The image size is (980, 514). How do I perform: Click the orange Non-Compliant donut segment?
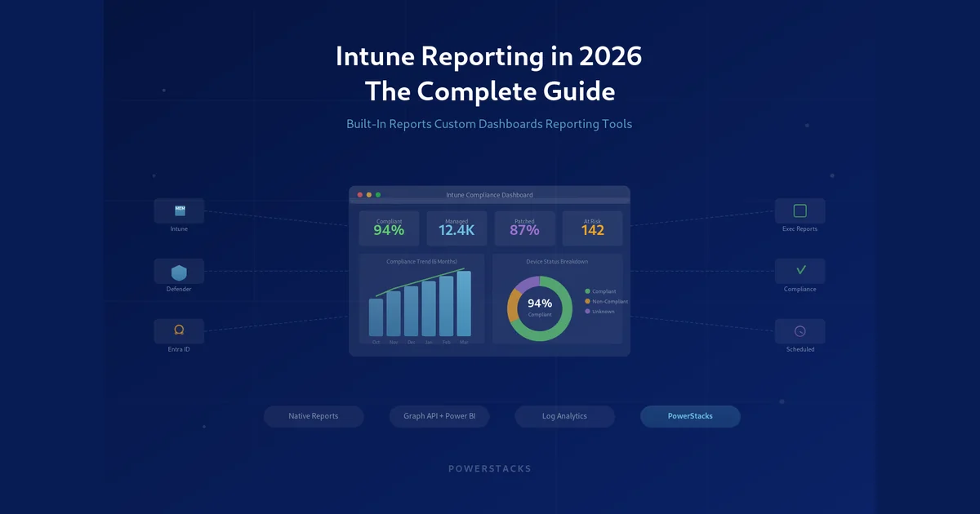point(513,306)
